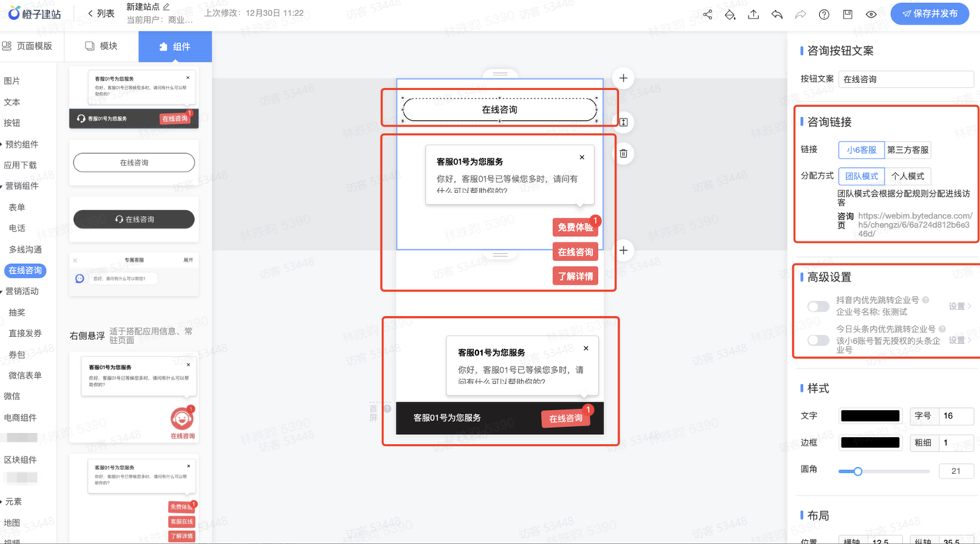Collapse the 营销活动 category
Viewport: 980px width, 544px height.
pos(21,292)
